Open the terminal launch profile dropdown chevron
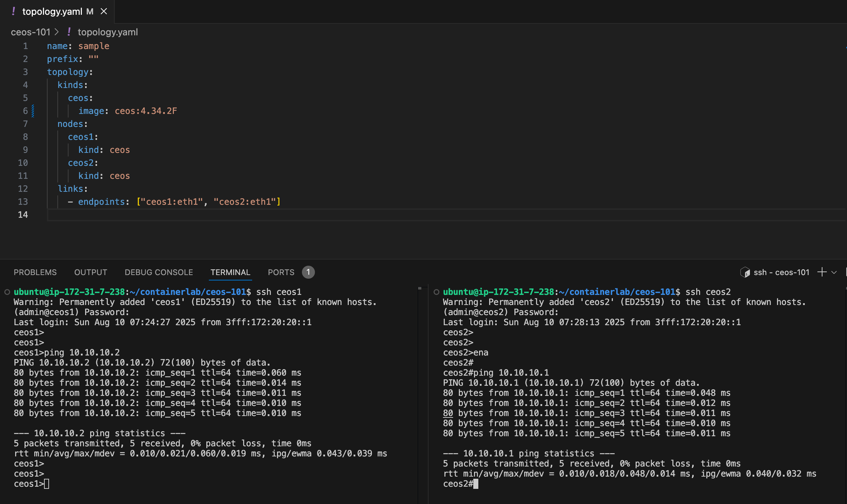The image size is (847, 504). coord(834,273)
